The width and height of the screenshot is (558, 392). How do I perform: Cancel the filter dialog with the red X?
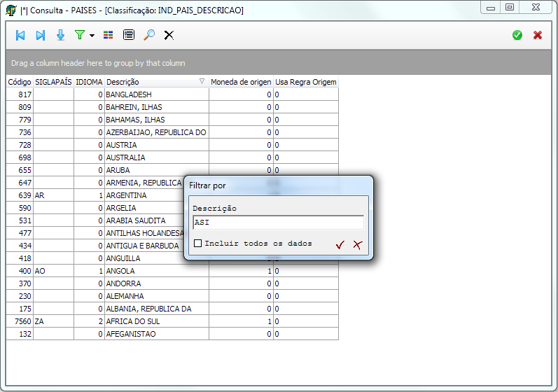[x=358, y=244]
